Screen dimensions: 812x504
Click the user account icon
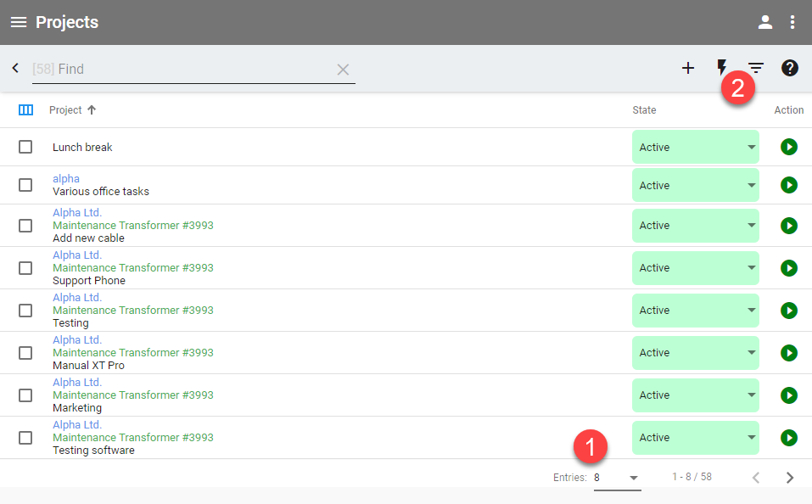[765, 22]
